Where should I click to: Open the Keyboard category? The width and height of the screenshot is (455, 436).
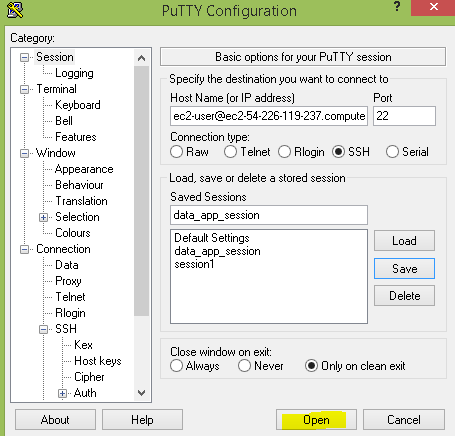78,105
